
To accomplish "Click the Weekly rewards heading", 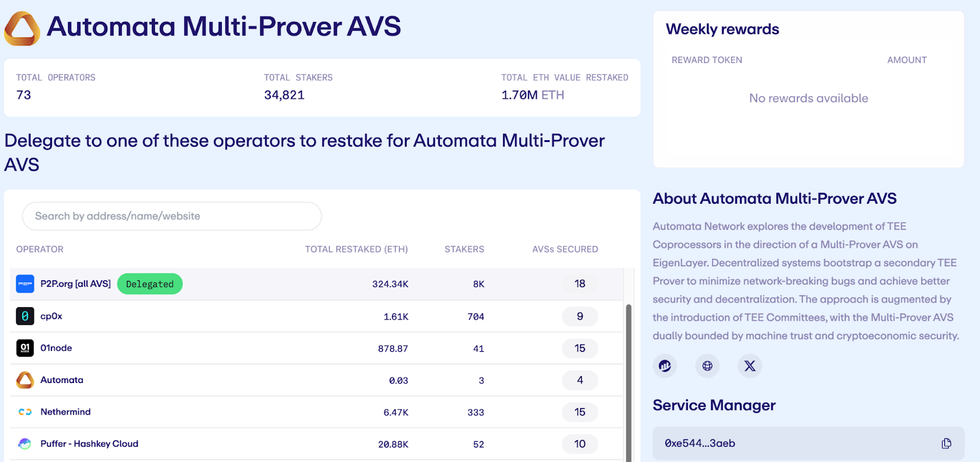I will click(723, 29).
